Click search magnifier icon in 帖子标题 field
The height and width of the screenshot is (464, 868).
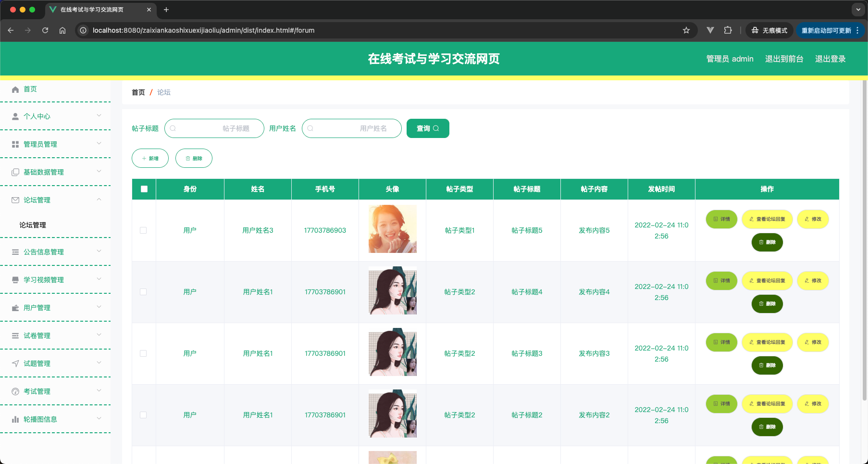[x=173, y=128]
